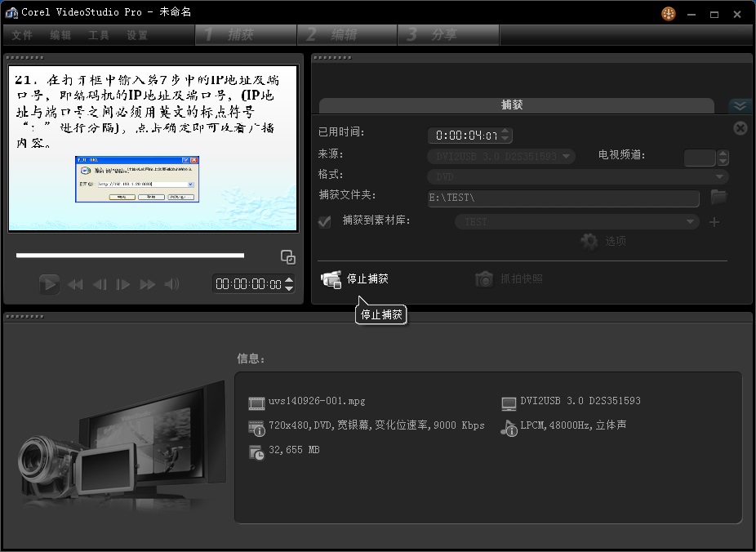Open the library TEST folder dropdown
The height and width of the screenshot is (552, 756).
576,222
